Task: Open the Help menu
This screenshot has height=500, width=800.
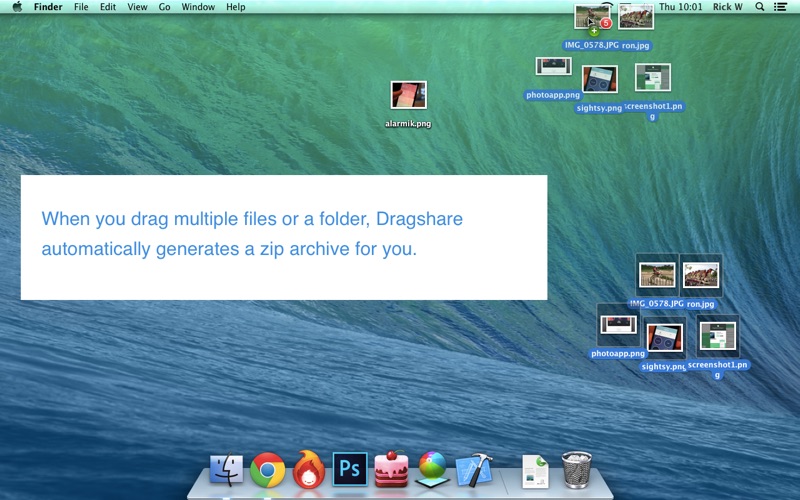Action: click(235, 7)
